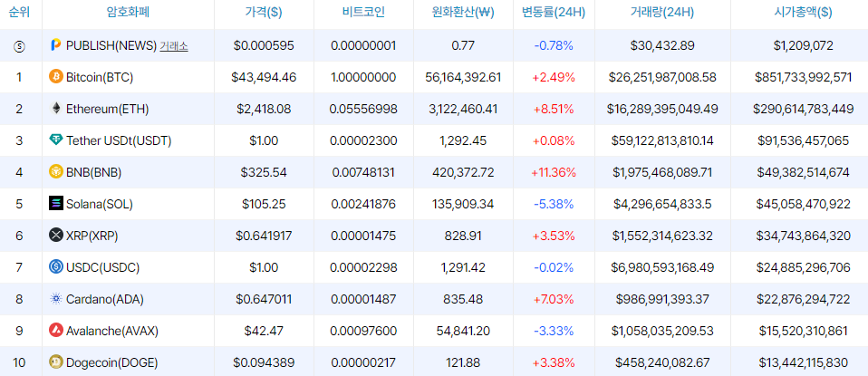Click the Solana logo icon
This screenshot has width=868, height=376.
(56, 204)
